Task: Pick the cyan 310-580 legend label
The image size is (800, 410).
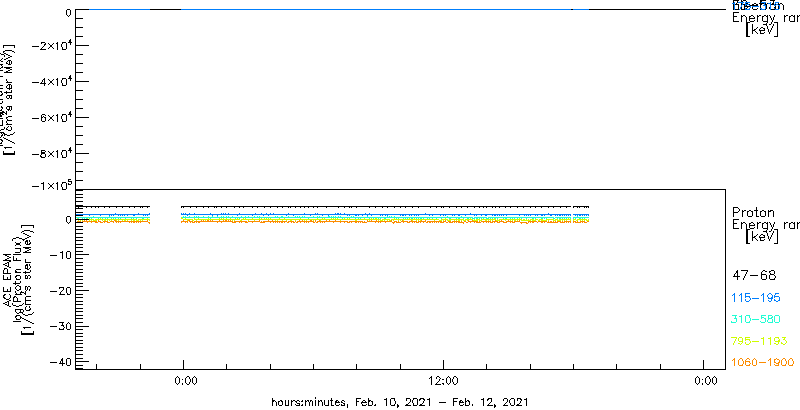Action: [756, 320]
